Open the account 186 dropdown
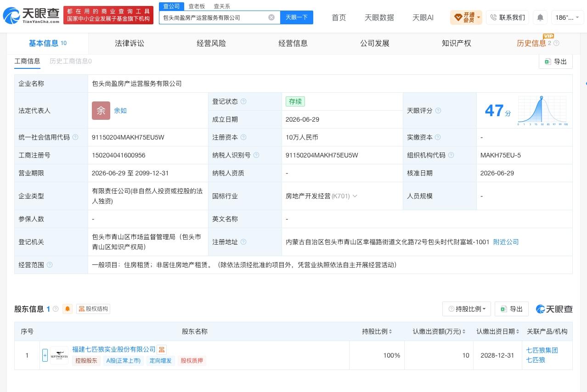The height and width of the screenshot is (392, 587). coord(568,17)
